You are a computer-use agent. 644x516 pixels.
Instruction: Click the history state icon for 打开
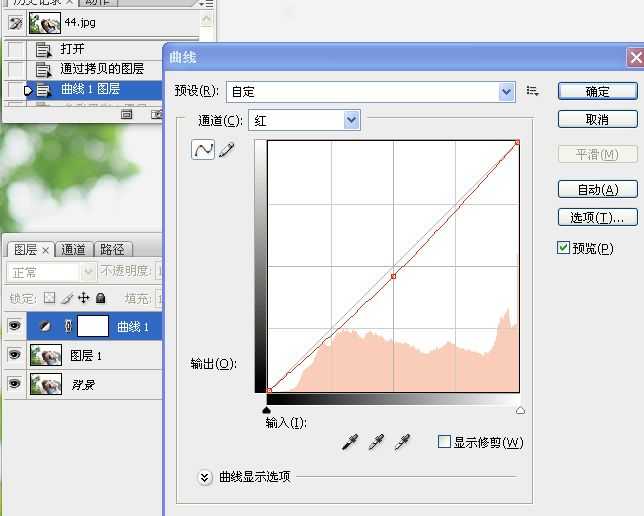coord(43,49)
